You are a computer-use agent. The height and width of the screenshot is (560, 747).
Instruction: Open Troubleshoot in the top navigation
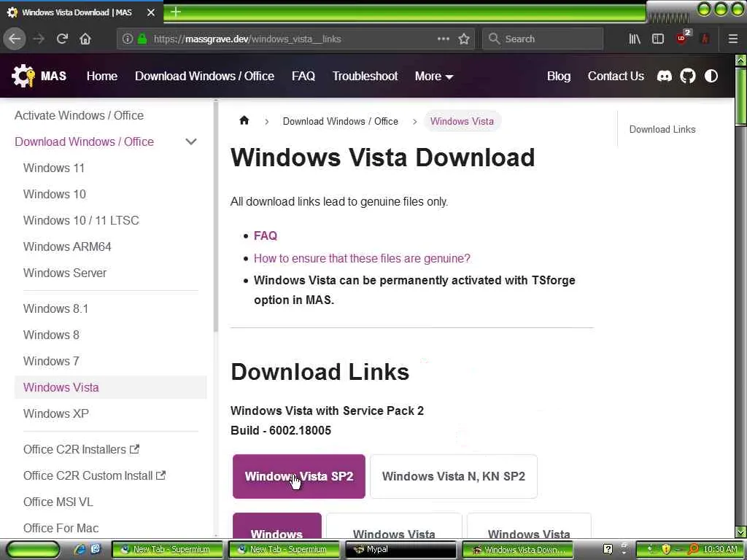[365, 76]
